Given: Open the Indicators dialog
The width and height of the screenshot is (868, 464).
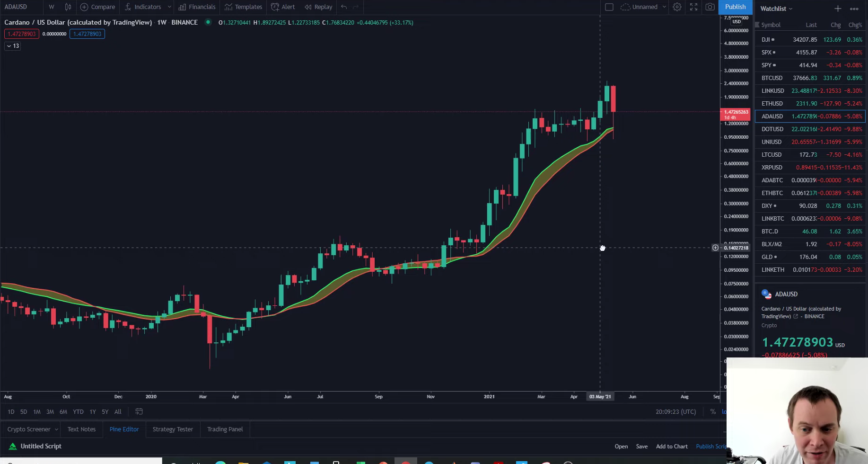Looking at the screenshot, I should click(x=143, y=7).
